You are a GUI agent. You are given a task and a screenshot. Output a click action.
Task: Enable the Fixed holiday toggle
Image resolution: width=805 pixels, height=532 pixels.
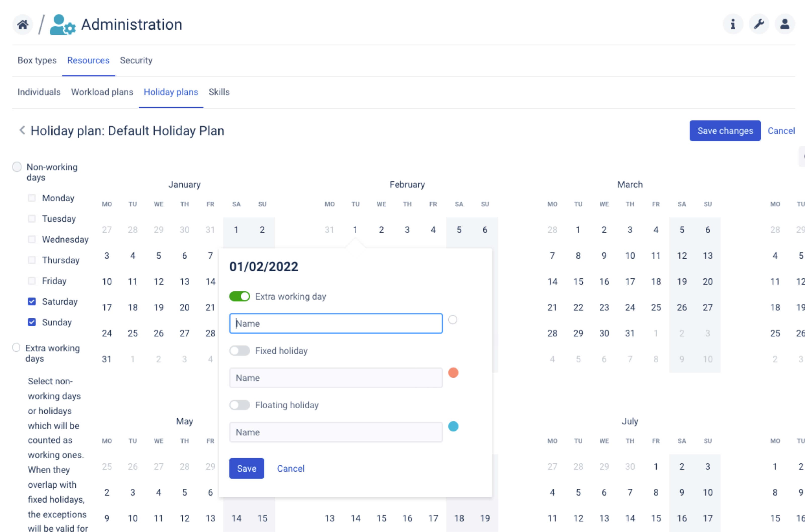239,350
